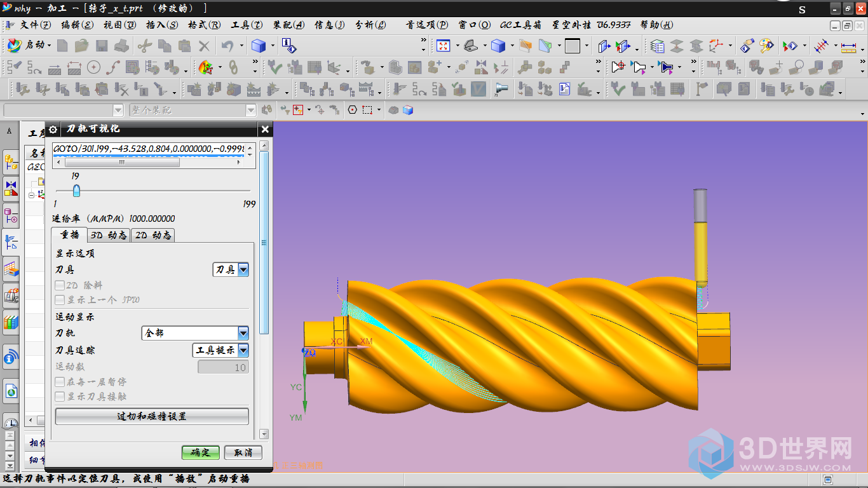This screenshot has height=488, width=868.
Task: Click the hexagon selection icon
Action: 353,110
